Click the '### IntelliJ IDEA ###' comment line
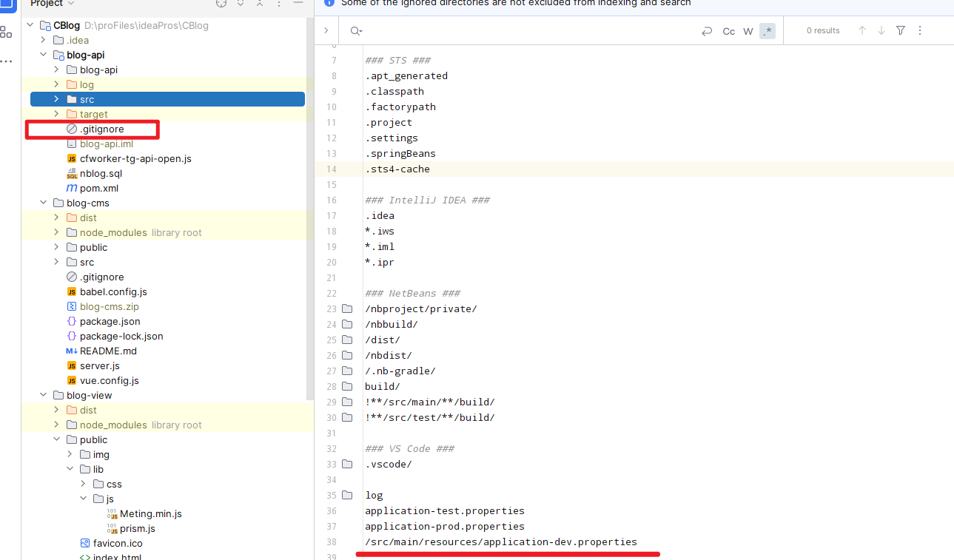The width and height of the screenshot is (954, 560). [x=427, y=200]
